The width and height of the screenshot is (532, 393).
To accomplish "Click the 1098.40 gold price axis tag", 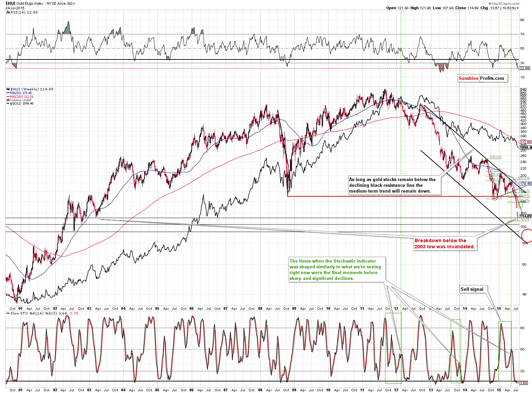I will point(526,147).
